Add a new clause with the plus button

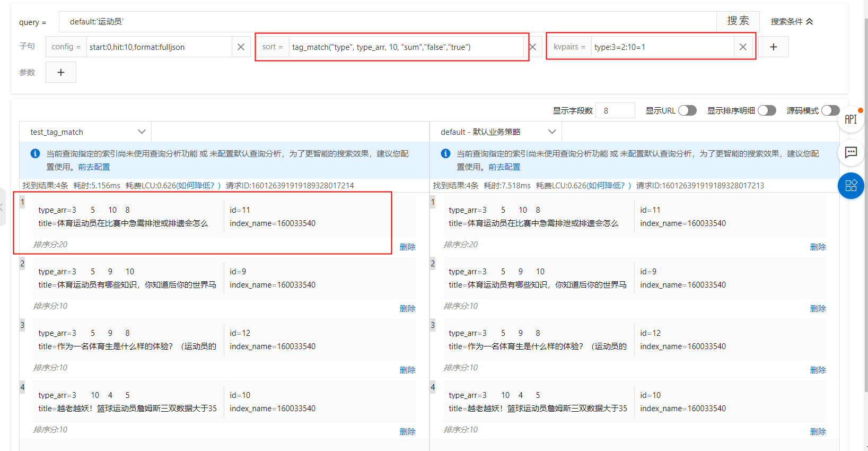774,47
